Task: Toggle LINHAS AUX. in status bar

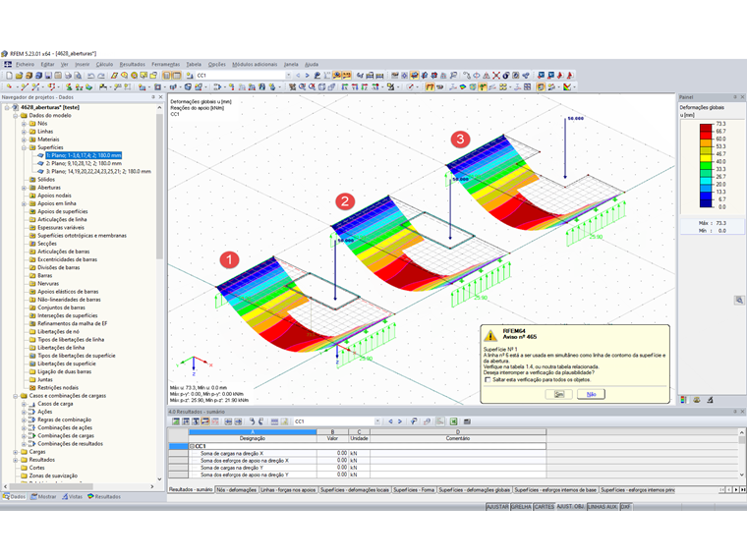Action: coord(603,507)
